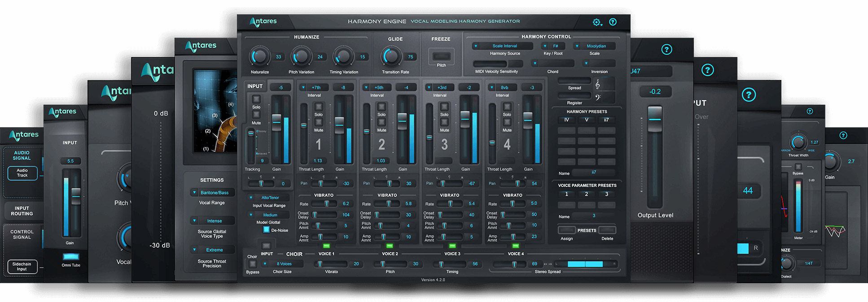Click the Naturalize knob
This screenshot has height=302, width=868.
pyautogui.click(x=259, y=57)
